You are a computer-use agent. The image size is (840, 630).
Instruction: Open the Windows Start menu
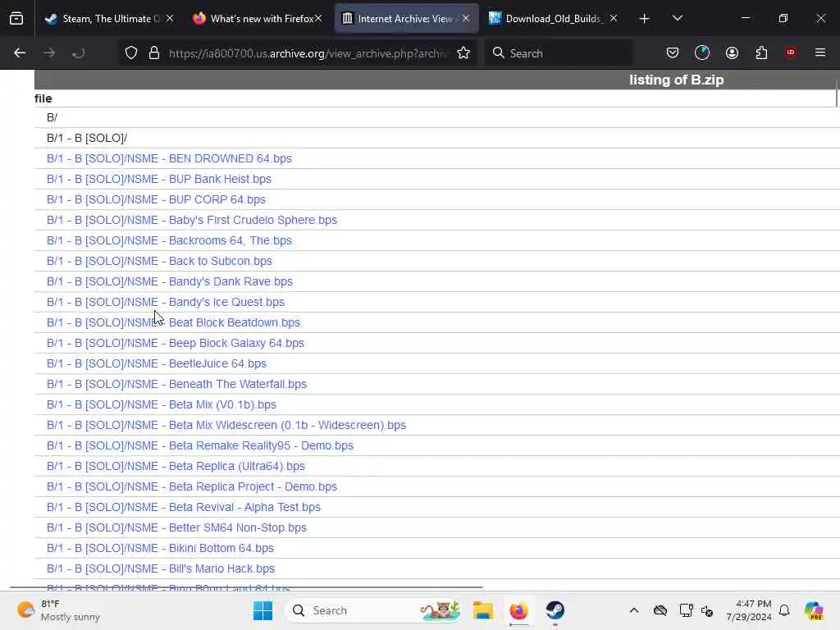point(262,610)
